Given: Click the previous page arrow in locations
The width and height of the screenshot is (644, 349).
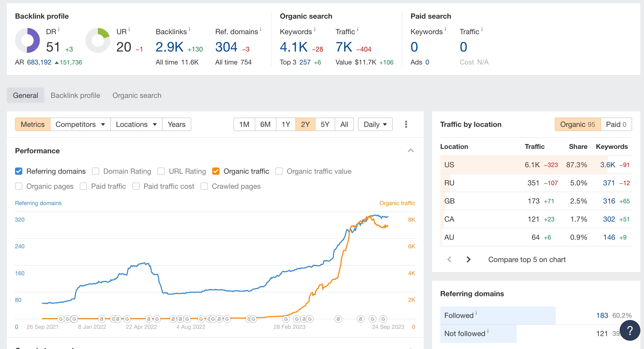Looking at the screenshot, I should (450, 259).
